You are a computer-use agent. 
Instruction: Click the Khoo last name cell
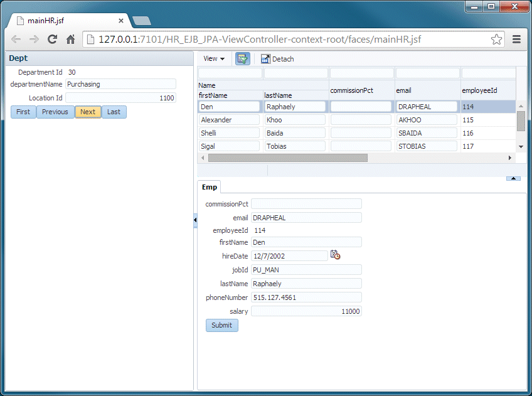pyautogui.click(x=295, y=120)
